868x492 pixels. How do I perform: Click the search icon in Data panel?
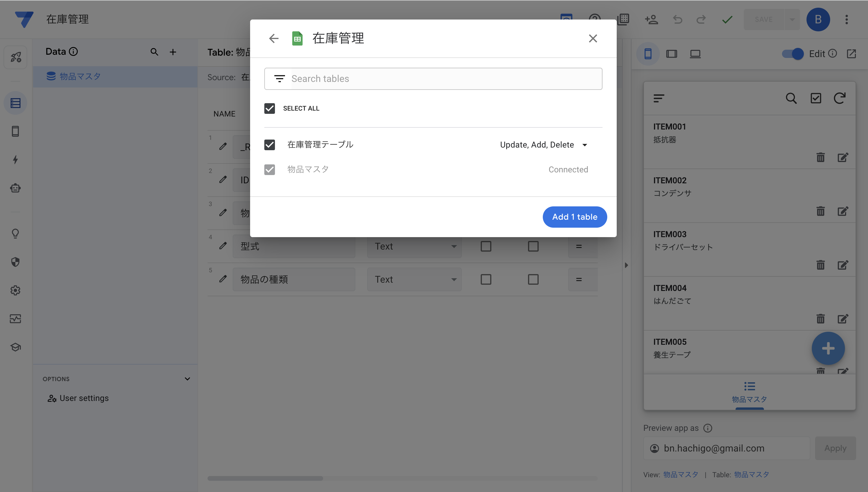tap(154, 52)
